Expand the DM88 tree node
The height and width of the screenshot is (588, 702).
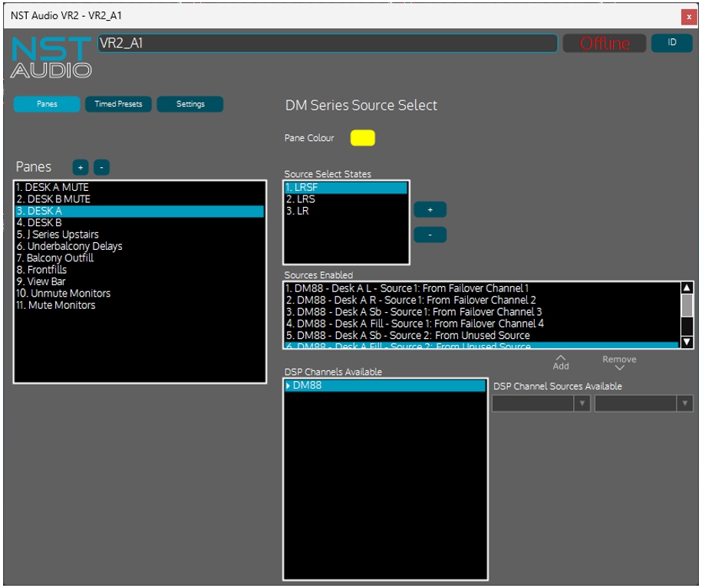(x=288, y=386)
